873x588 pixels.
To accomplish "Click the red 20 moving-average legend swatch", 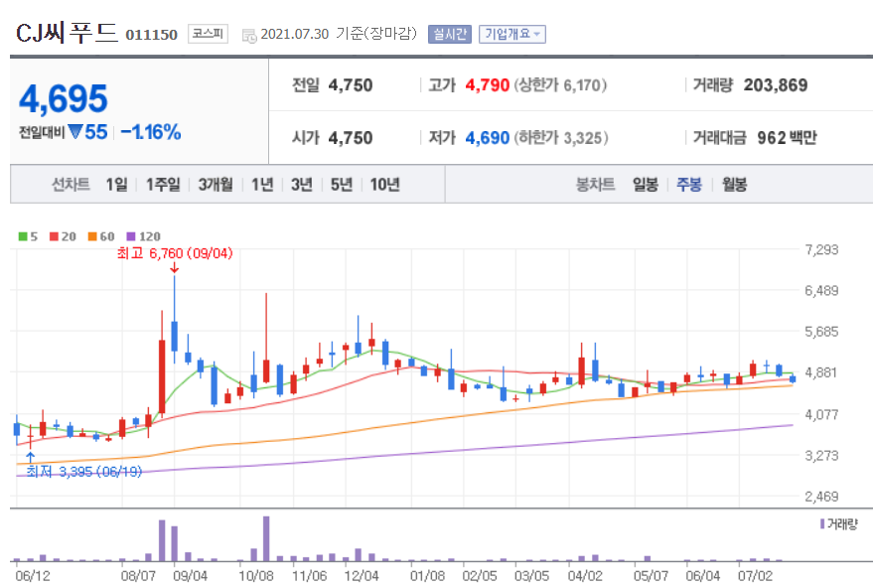I will click(x=54, y=236).
